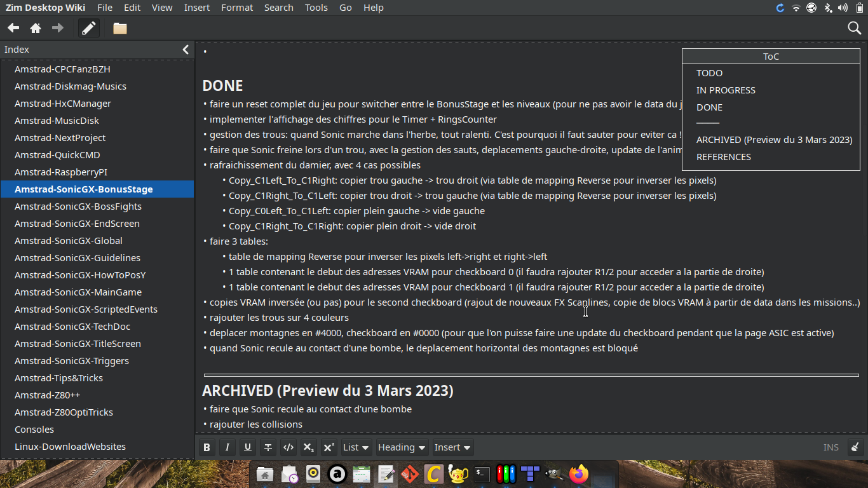Screen dimensions: 868x488
Task: Open the Format menu
Action: 237,8
